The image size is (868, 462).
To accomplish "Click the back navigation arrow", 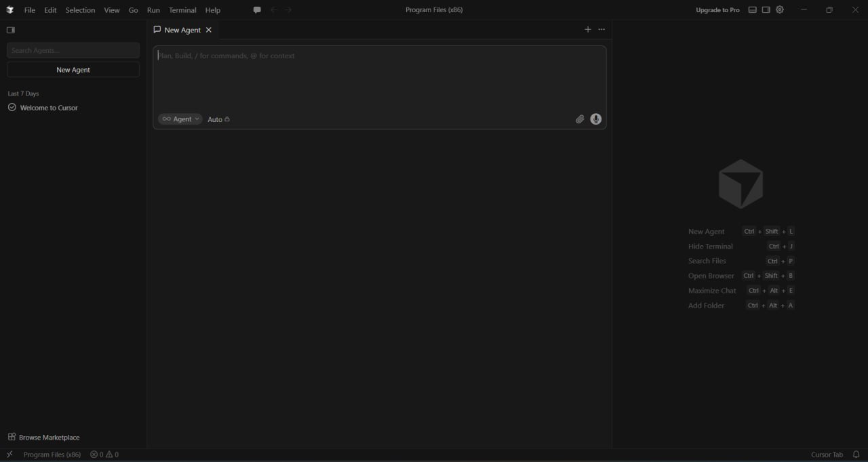I will [274, 10].
